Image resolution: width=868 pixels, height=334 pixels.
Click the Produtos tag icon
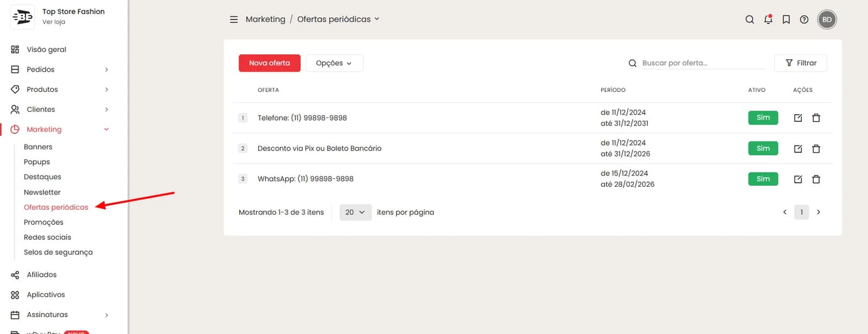[15, 90]
